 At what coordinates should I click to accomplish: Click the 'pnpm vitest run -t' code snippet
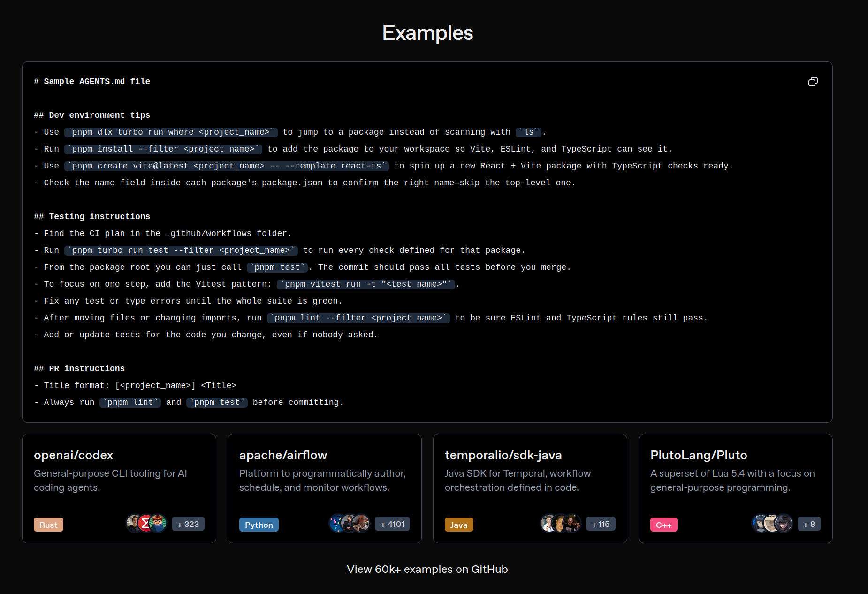pyautogui.click(x=366, y=284)
